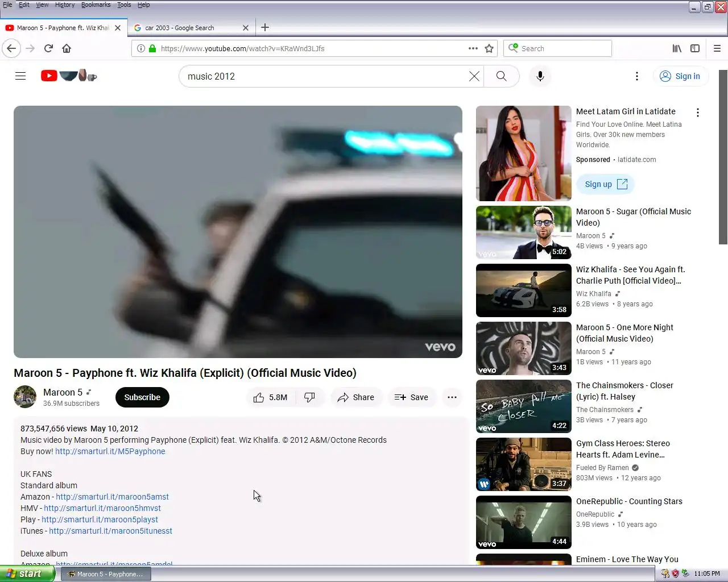This screenshot has width=728, height=582.
Task: Open the YouTube guide hamburger menu
Action: click(x=20, y=76)
